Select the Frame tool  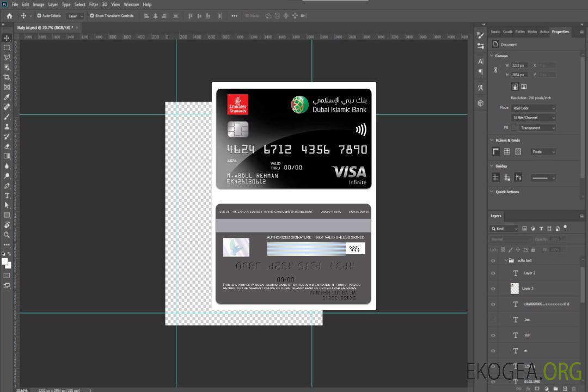coord(7,87)
